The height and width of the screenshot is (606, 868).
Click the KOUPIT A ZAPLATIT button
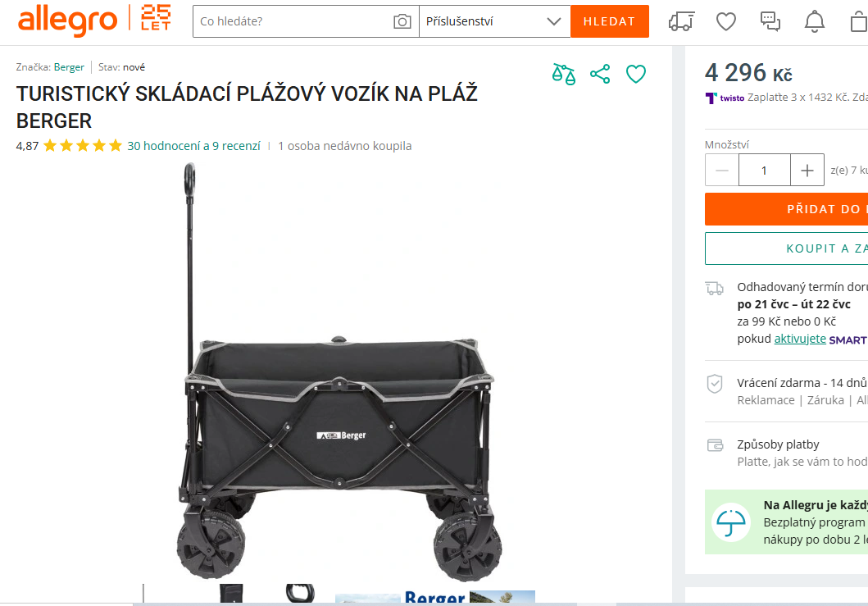[x=786, y=248]
